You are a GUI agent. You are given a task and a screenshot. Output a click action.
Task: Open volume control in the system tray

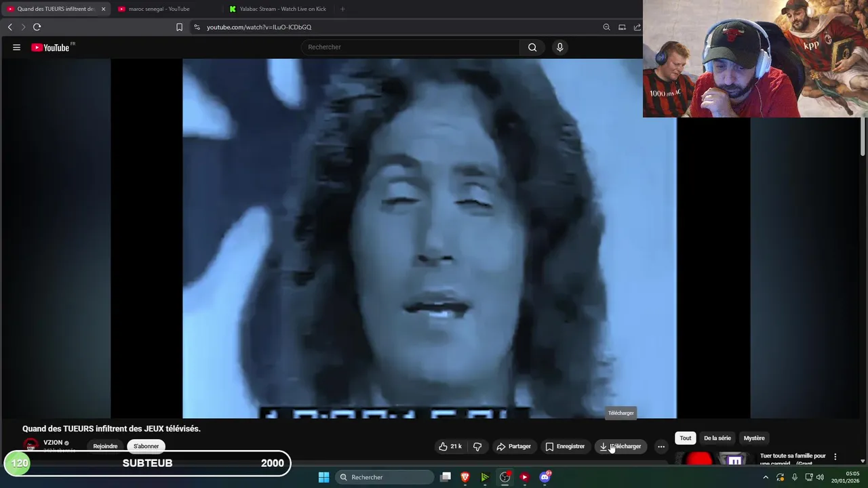[821, 477]
